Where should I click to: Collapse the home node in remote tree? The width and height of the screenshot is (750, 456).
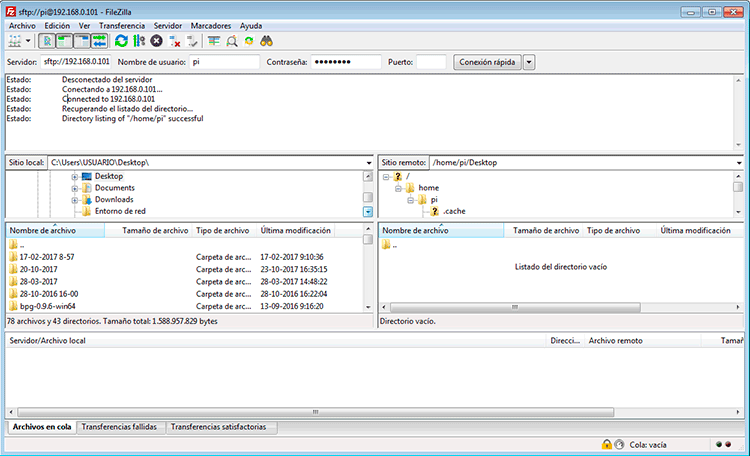coord(398,189)
